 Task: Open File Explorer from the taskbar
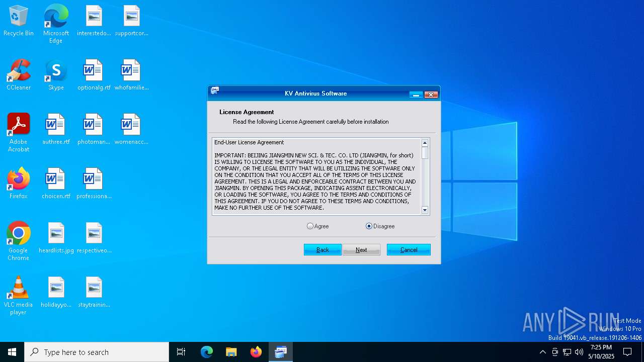pos(231,352)
